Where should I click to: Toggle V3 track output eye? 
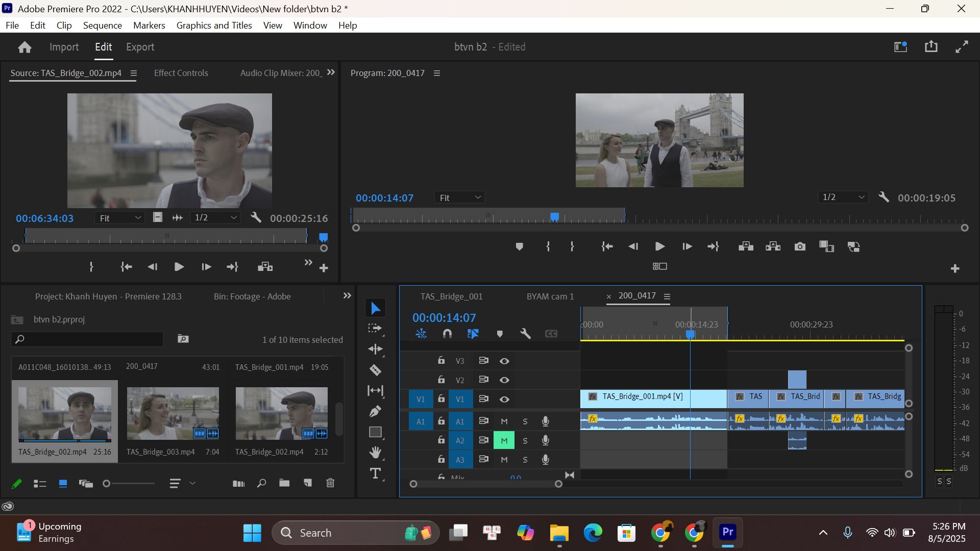(504, 361)
